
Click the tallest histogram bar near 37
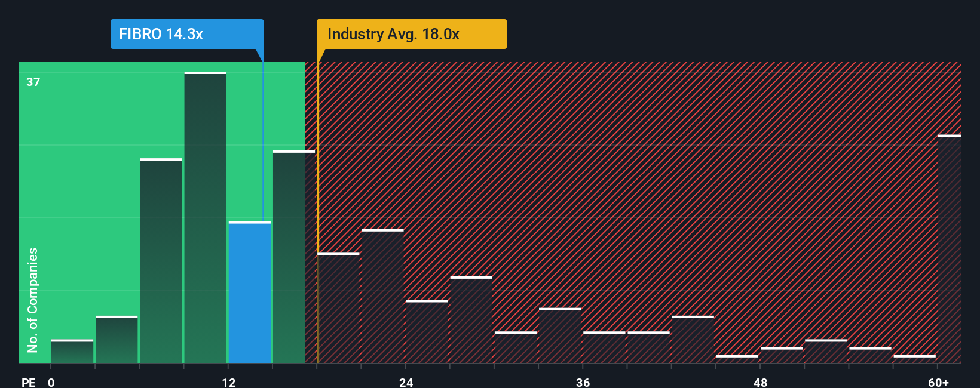pos(206,217)
